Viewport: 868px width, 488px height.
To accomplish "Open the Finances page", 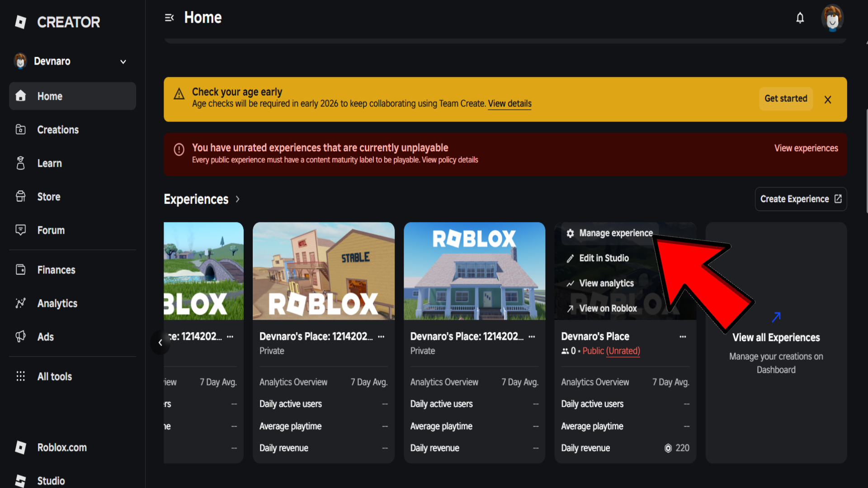I will (x=56, y=270).
